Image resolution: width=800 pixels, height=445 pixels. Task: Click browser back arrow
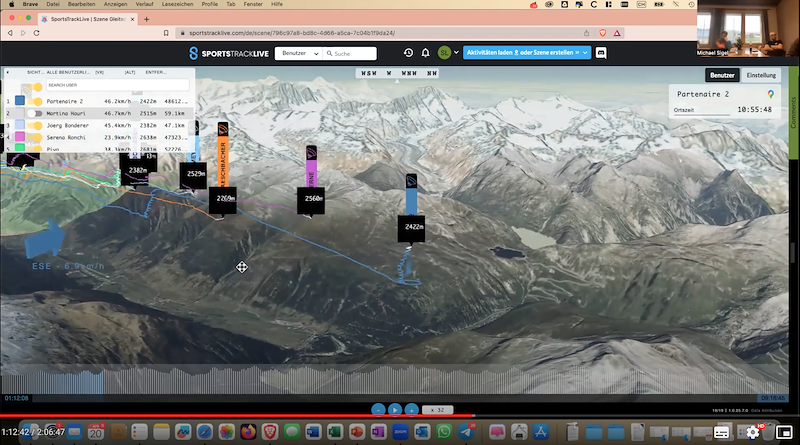click(10, 33)
